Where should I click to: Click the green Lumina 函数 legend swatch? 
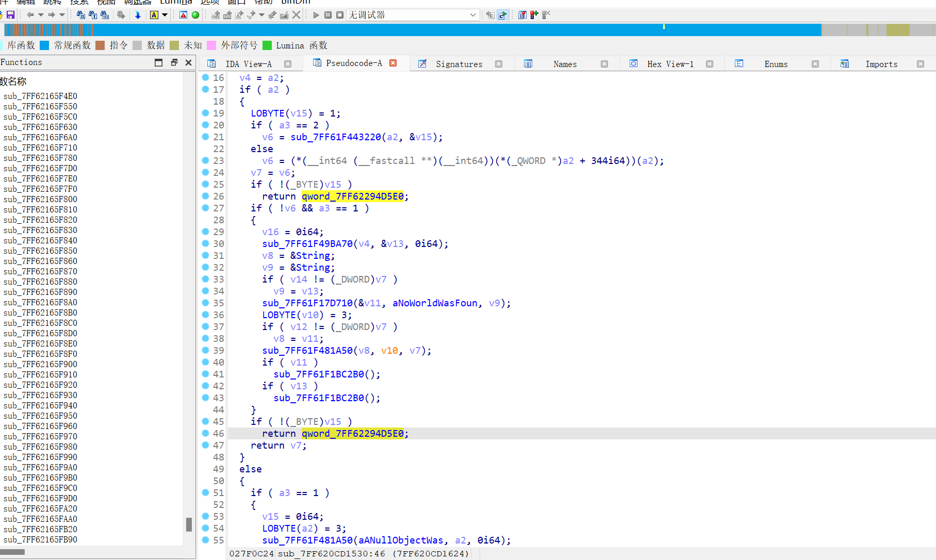click(267, 45)
